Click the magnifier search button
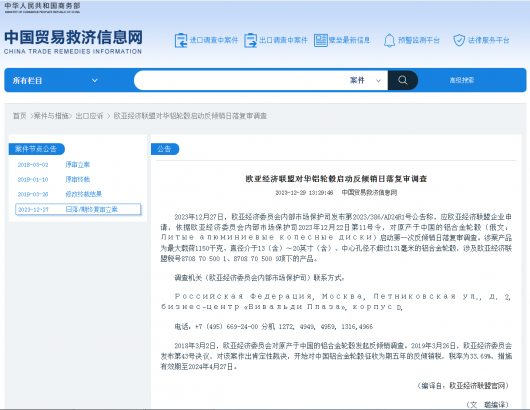 (x=402, y=80)
